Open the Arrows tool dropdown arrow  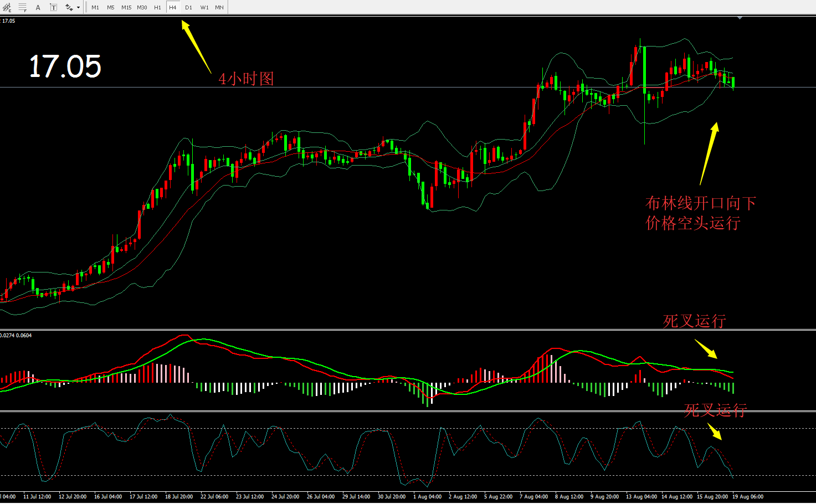(78, 8)
